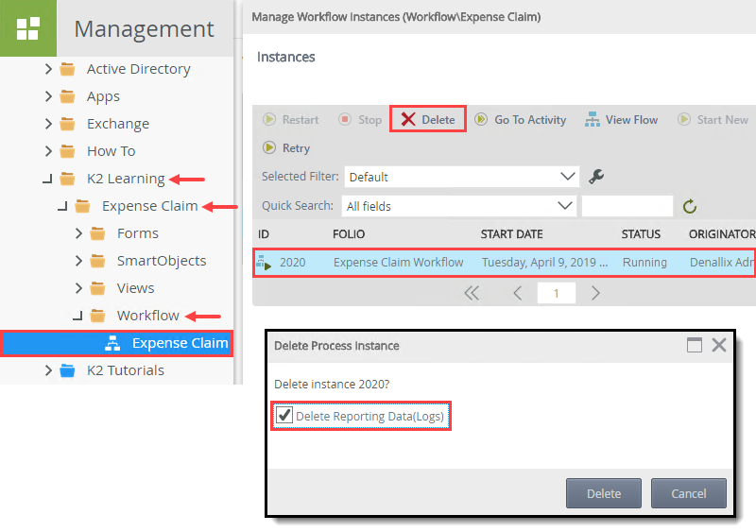The image size is (756, 532).
Task: Click the page number field showing 1
Action: click(x=557, y=293)
